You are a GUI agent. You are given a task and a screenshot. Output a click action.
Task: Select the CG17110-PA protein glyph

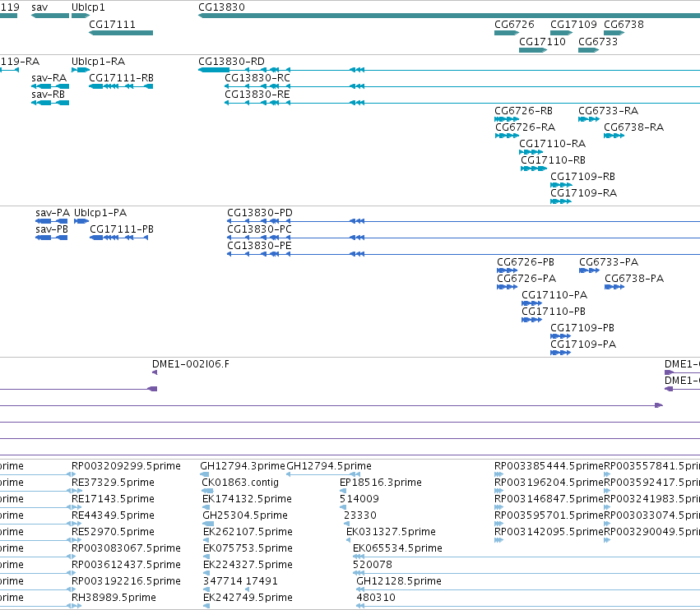click(531, 303)
